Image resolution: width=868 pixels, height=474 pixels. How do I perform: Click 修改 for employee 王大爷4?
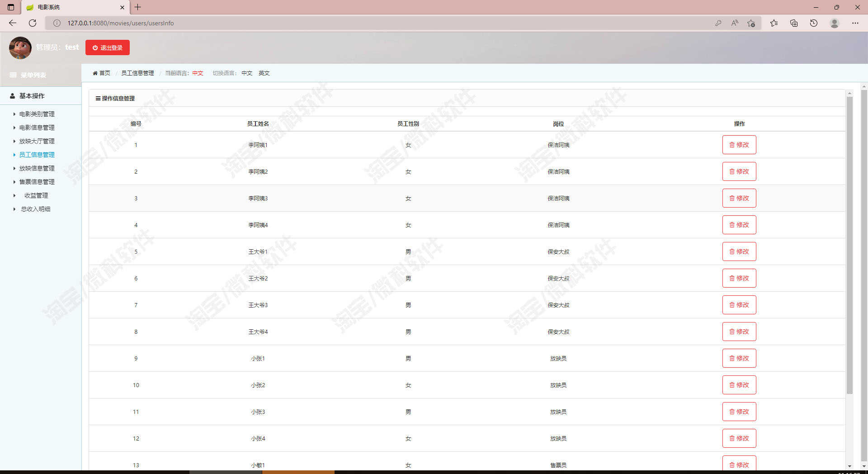(x=739, y=332)
